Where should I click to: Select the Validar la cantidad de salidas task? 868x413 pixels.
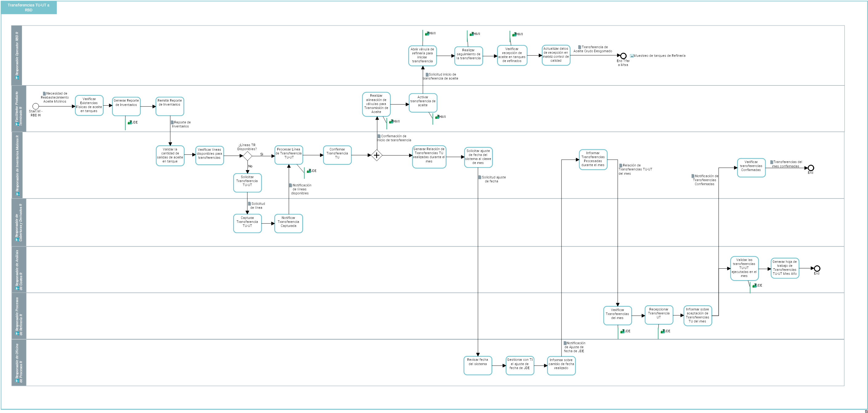pyautogui.click(x=170, y=156)
